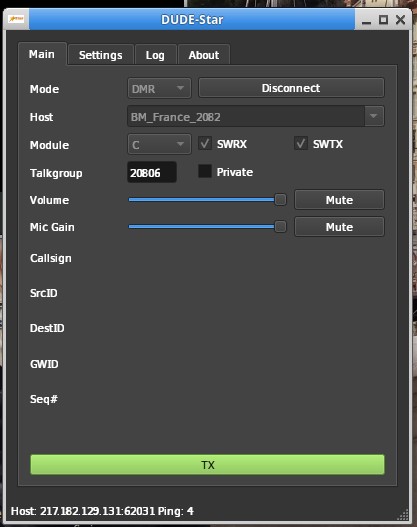Mute the Volume output
Viewport: 417px width, 527px height.
(x=339, y=200)
